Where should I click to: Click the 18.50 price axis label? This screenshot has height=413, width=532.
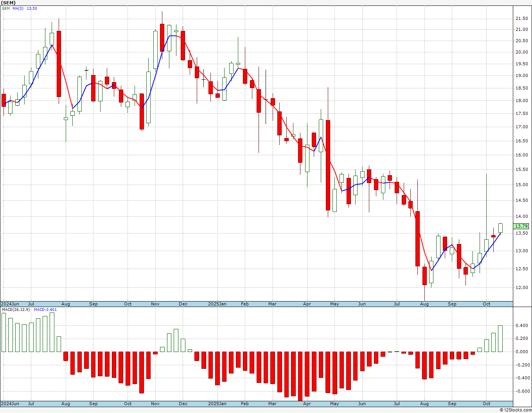(521, 88)
